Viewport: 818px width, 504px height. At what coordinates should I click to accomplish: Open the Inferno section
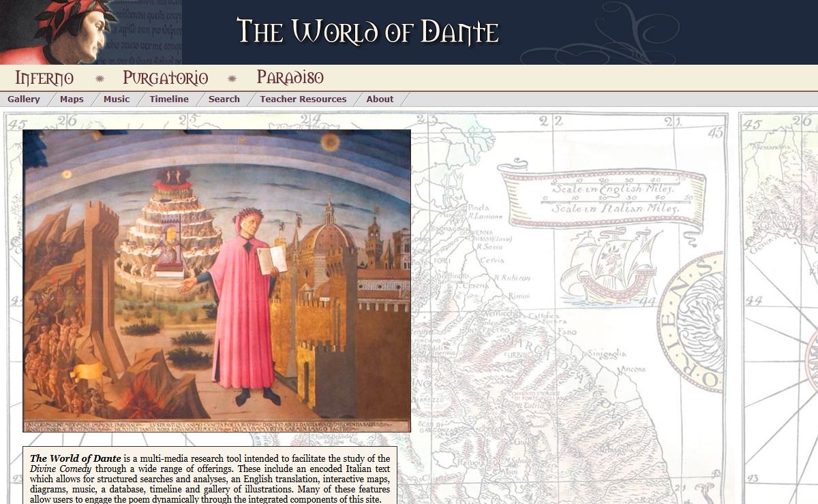click(44, 78)
